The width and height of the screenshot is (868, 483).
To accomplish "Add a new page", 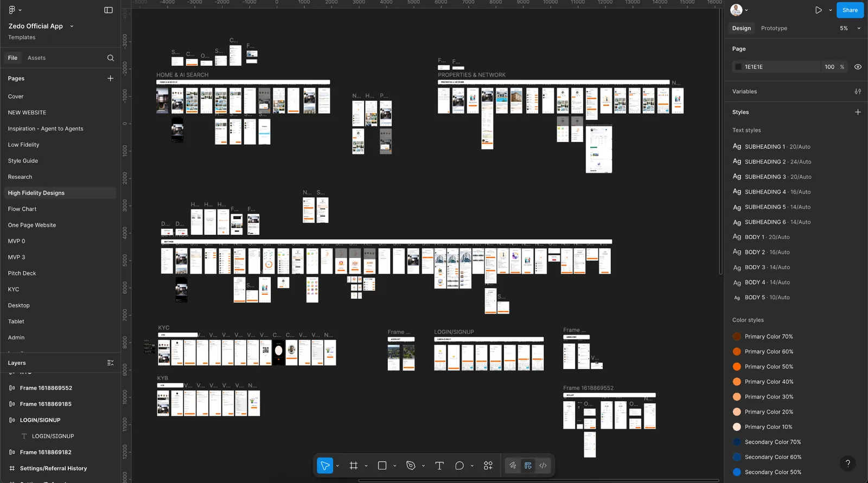I will tap(111, 79).
